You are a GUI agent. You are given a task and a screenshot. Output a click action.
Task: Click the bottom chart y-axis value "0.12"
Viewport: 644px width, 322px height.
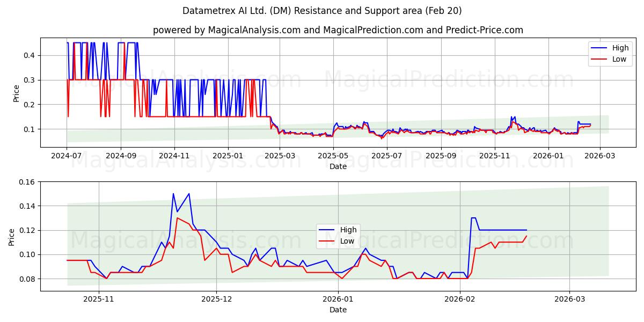coord(28,230)
